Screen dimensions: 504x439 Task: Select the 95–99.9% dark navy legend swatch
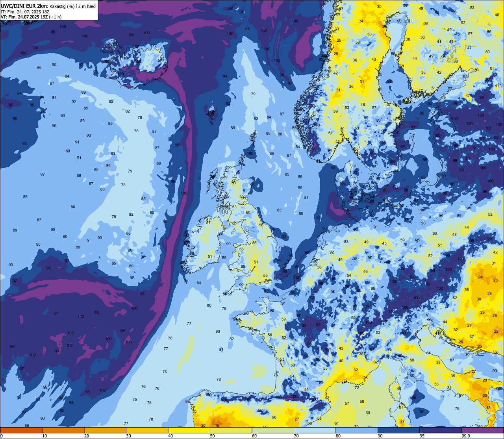441,430
